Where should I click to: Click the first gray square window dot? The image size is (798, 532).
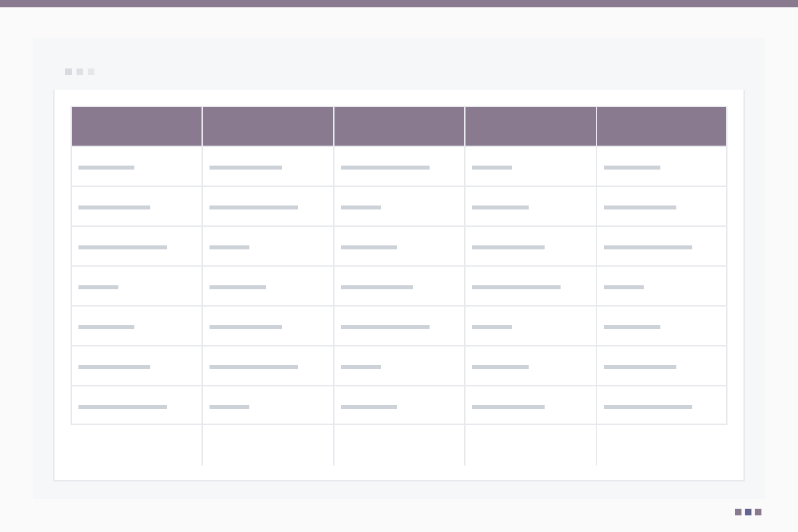tap(68, 72)
